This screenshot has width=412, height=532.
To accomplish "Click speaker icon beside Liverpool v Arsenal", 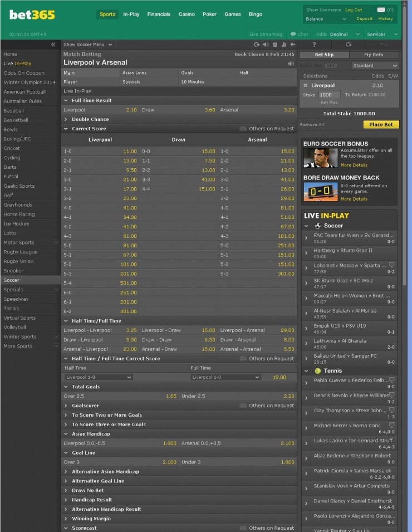I will click(x=291, y=64).
